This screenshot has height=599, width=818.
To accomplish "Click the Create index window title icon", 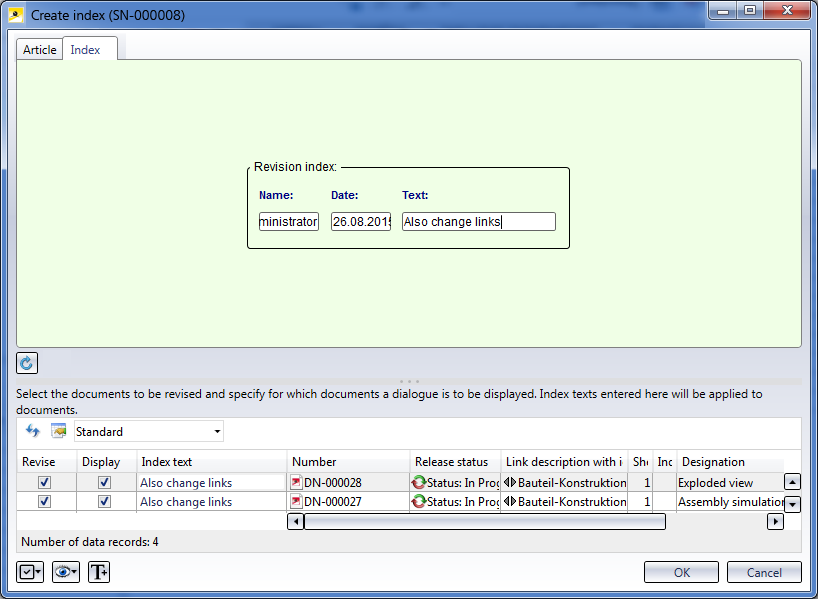I will [x=16, y=15].
